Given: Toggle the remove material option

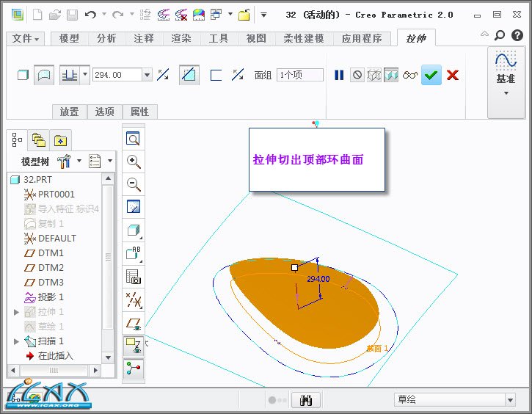Looking at the screenshot, I should (x=189, y=75).
